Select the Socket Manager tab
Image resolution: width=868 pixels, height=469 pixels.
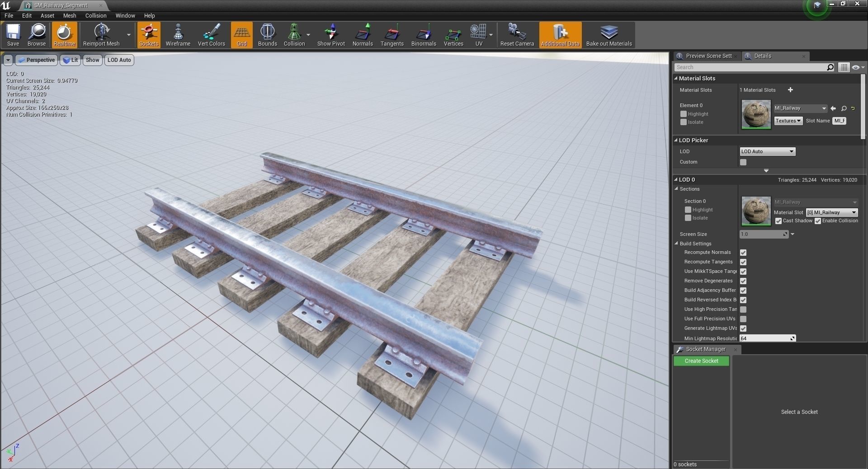pos(705,349)
